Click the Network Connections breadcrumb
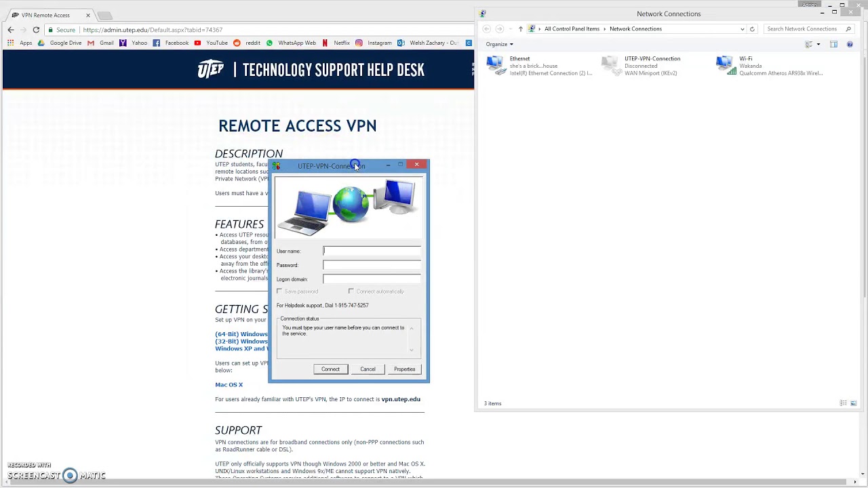 (635, 28)
